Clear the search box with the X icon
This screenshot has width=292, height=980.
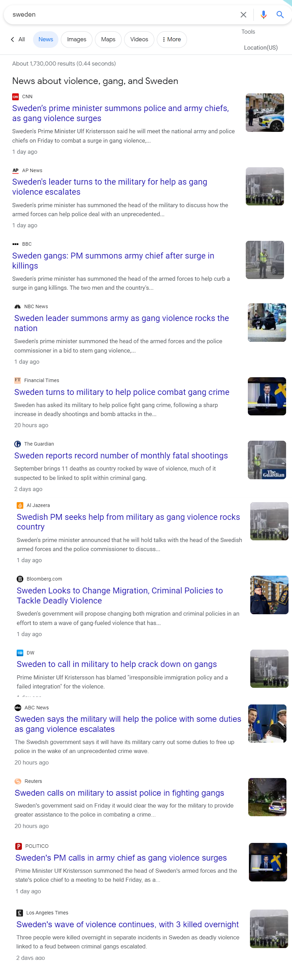pos(243,15)
